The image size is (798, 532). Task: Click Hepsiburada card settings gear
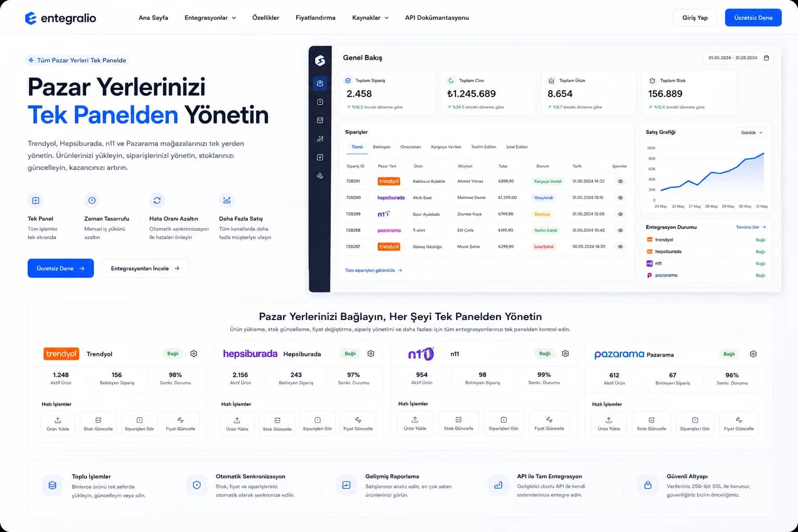371,353
